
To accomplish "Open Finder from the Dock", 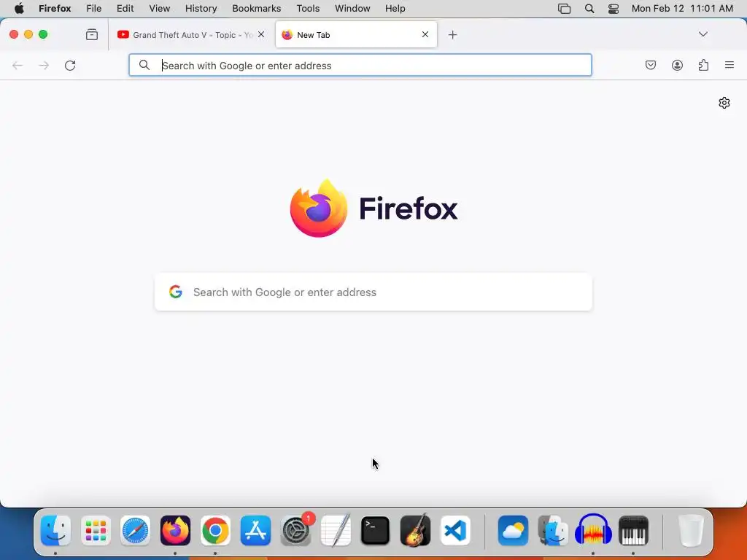I will 55,531.
